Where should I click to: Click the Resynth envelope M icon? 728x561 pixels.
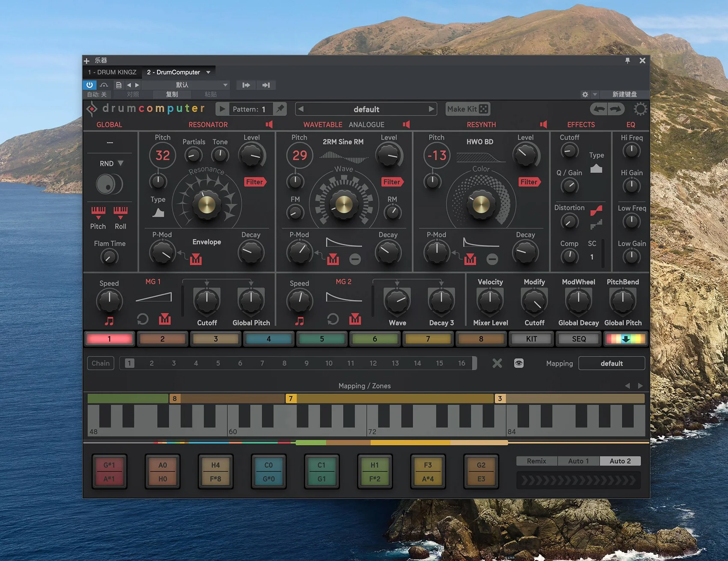click(470, 259)
